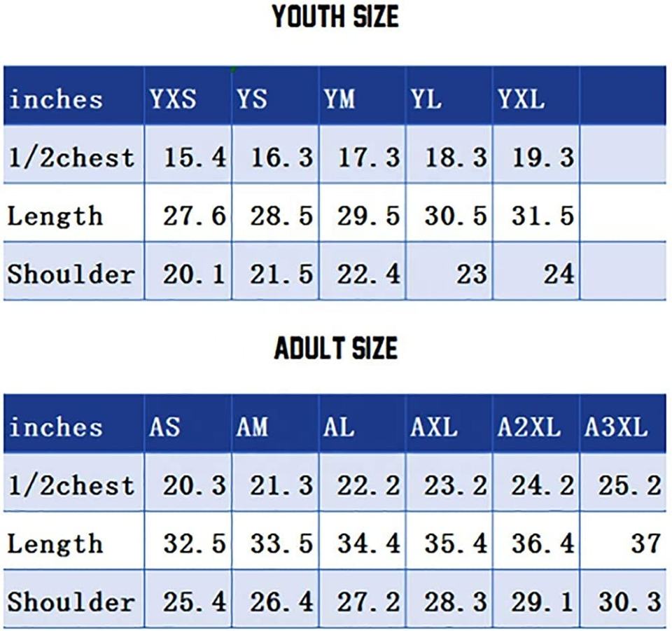Viewport: 672px width, 631px height.
Task: Click the YOUTH SIZE heading
Action: [x=335, y=17]
